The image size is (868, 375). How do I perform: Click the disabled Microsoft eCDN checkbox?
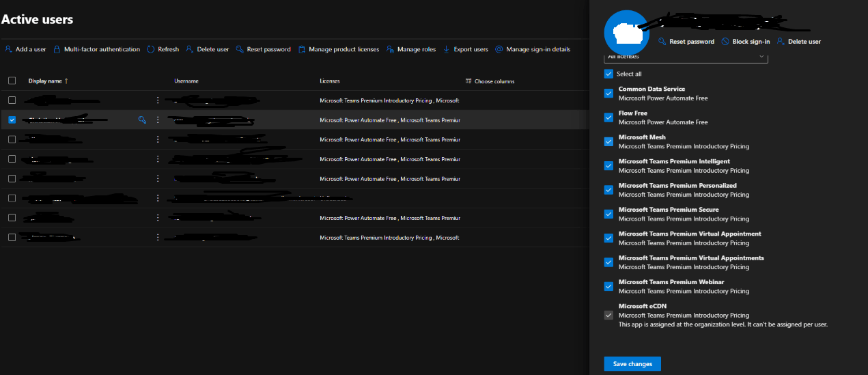(x=608, y=315)
